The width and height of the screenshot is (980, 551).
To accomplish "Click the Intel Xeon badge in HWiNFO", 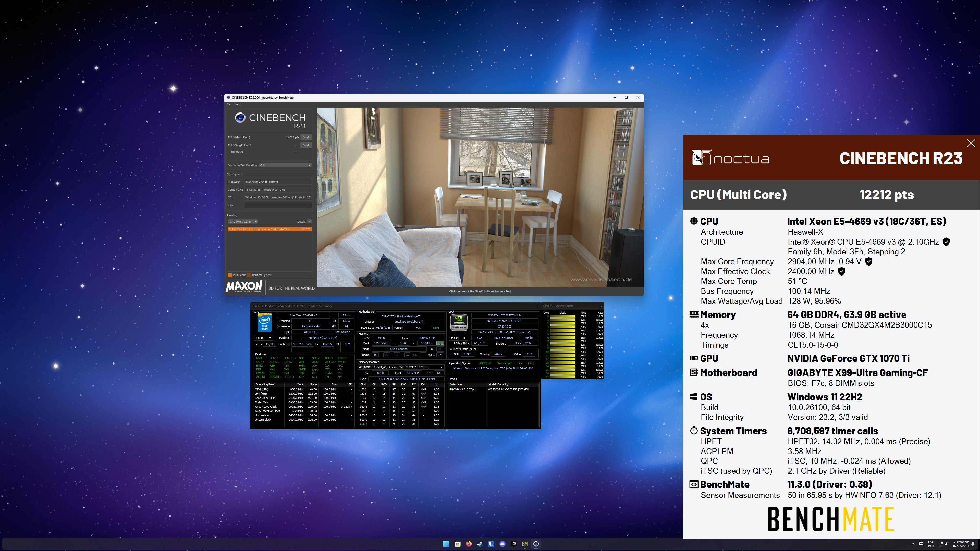I will pyautogui.click(x=264, y=322).
